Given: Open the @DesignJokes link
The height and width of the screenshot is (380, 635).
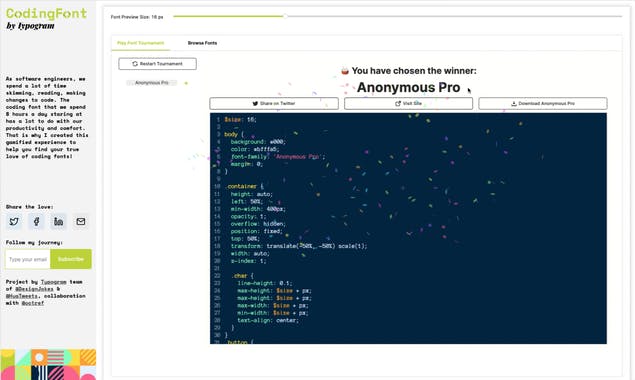Looking at the screenshot, I should 34,289.
